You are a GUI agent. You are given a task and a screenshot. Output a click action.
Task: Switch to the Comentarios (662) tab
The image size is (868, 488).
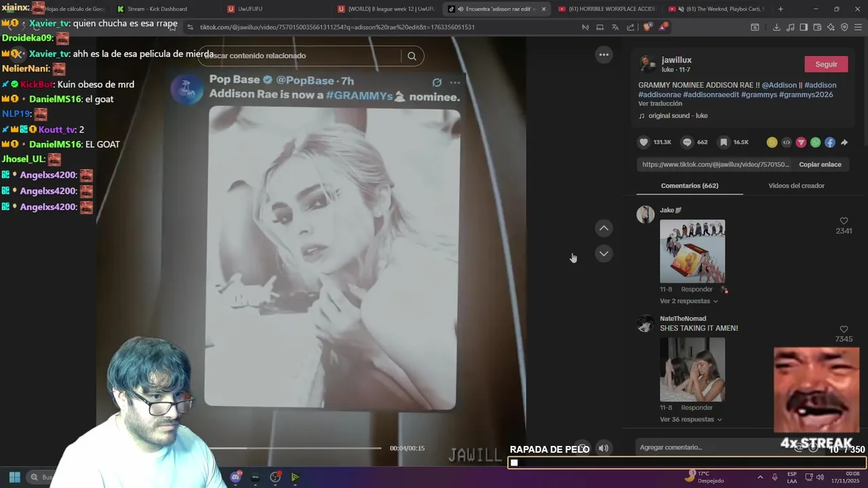pos(690,186)
